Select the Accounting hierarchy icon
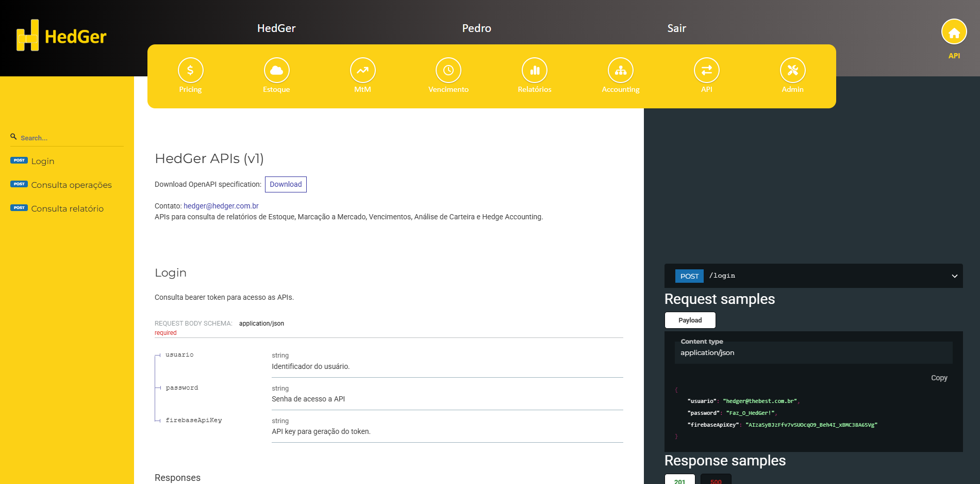The height and width of the screenshot is (484, 980). coord(621,70)
